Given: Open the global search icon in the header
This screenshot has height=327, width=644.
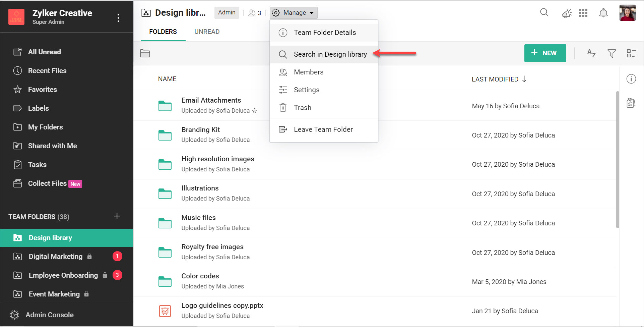Looking at the screenshot, I should click(x=544, y=12).
